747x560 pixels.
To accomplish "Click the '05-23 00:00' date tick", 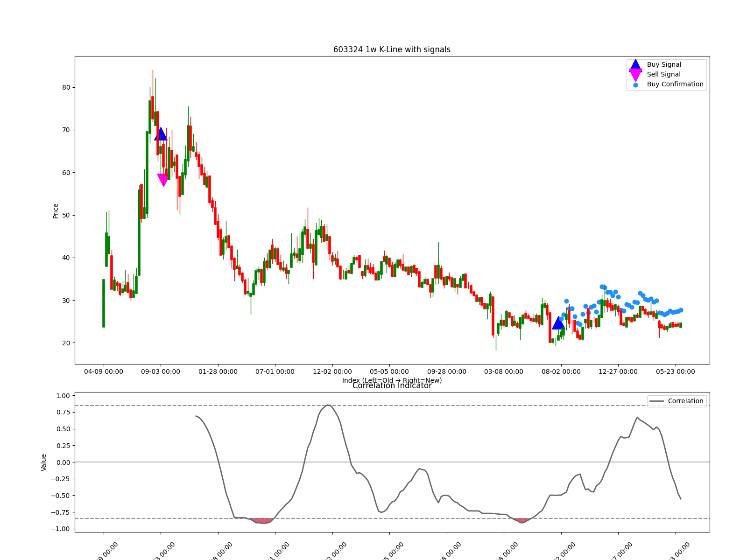I will [676, 371].
